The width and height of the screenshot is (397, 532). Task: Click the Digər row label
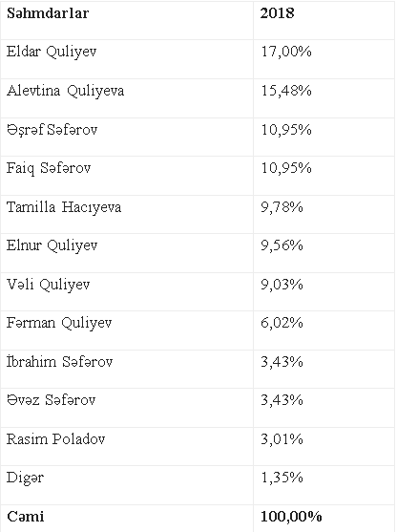[26, 479]
